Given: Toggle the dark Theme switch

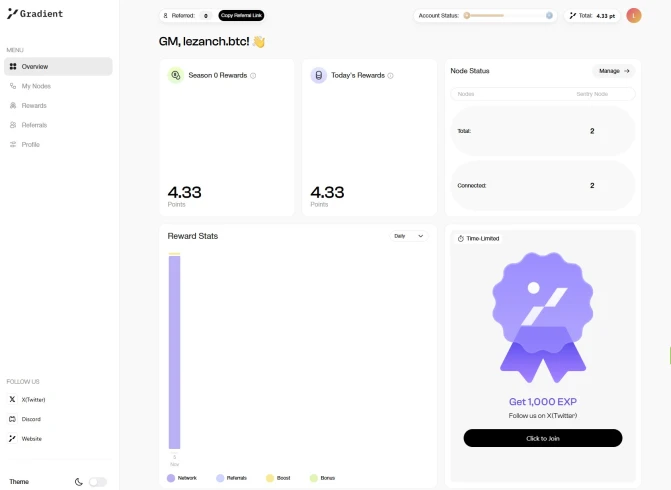Looking at the screenshot, I should point(98,482).
